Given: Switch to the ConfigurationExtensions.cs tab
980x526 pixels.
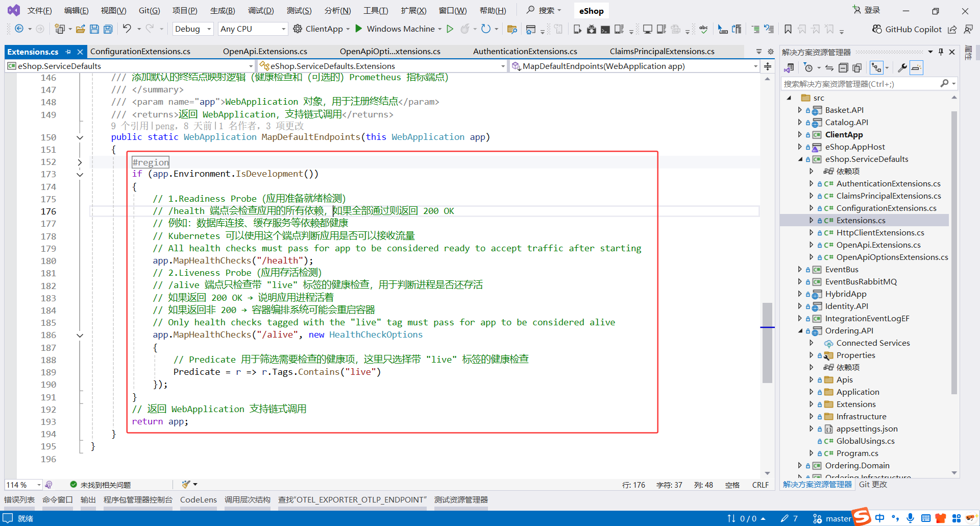Looking at the screenshot, I should 140,52.
